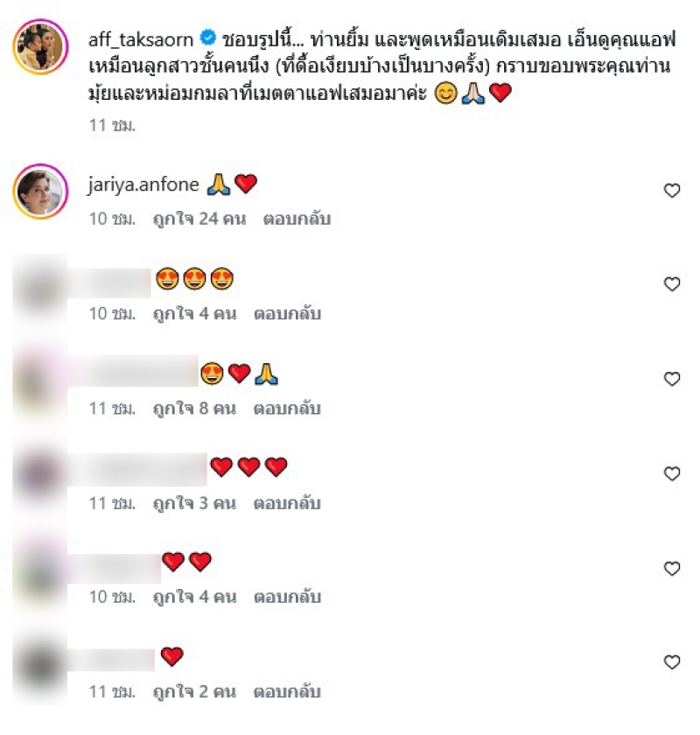Like the comment with two red hearts
This screenshot has width=700, height=735.
(672, 568)
